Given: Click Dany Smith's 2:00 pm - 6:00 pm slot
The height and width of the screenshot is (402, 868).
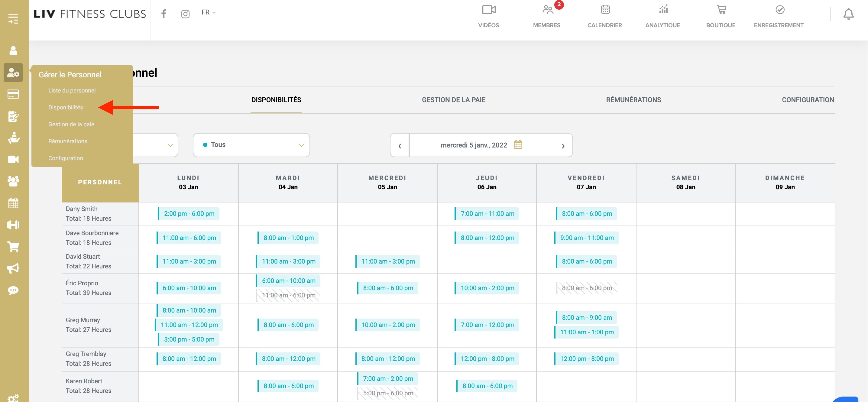Looking at the screenshot, I should [x=189, y=214].
